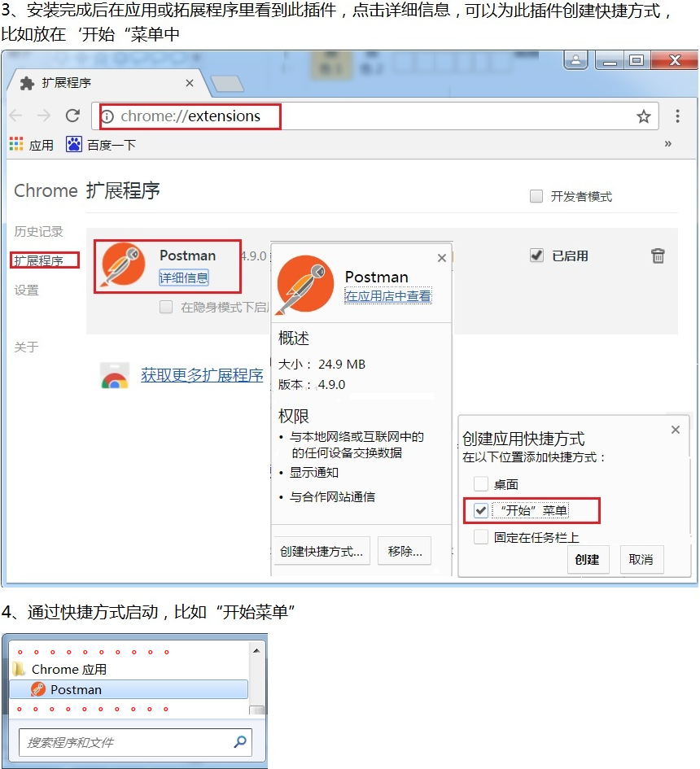The height and width of the screenshot is (769, 700).
Task: Remove Postman with the trash icon
Action: [658, 256]
